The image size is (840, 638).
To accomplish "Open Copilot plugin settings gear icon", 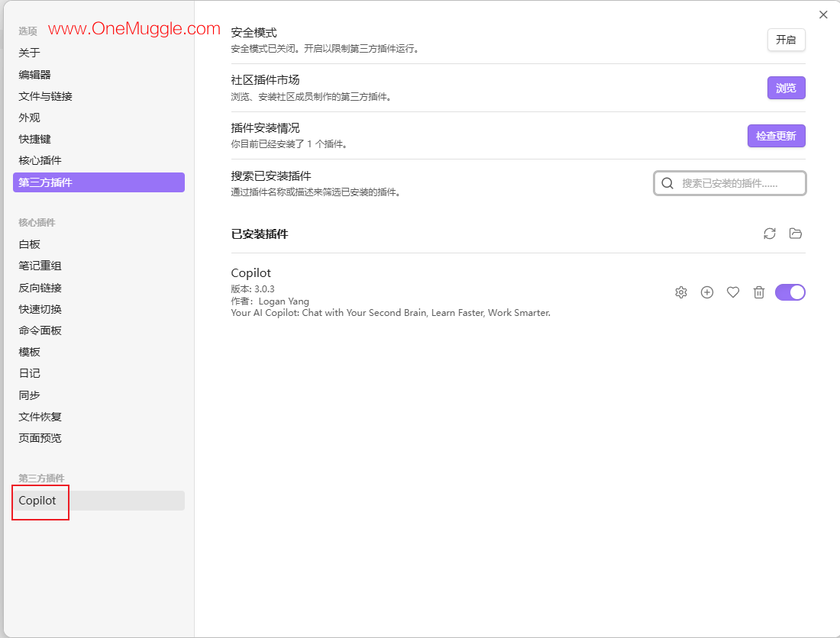I will point(681,292).
